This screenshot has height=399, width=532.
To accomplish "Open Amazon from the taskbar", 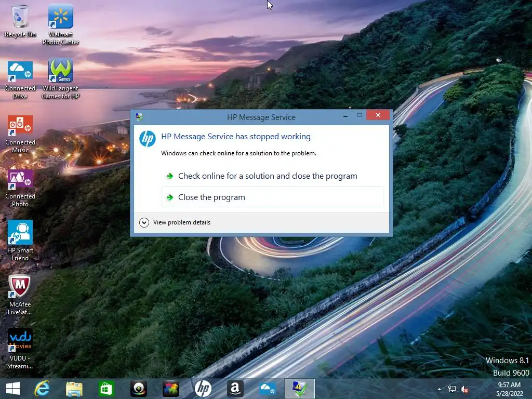I will click(x=235, y=389).
